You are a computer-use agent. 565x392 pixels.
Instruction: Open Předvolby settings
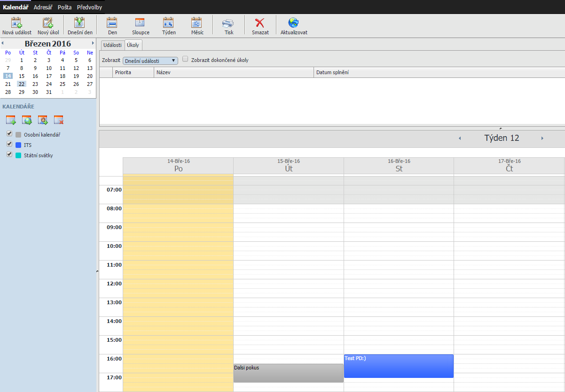point(89,7)
